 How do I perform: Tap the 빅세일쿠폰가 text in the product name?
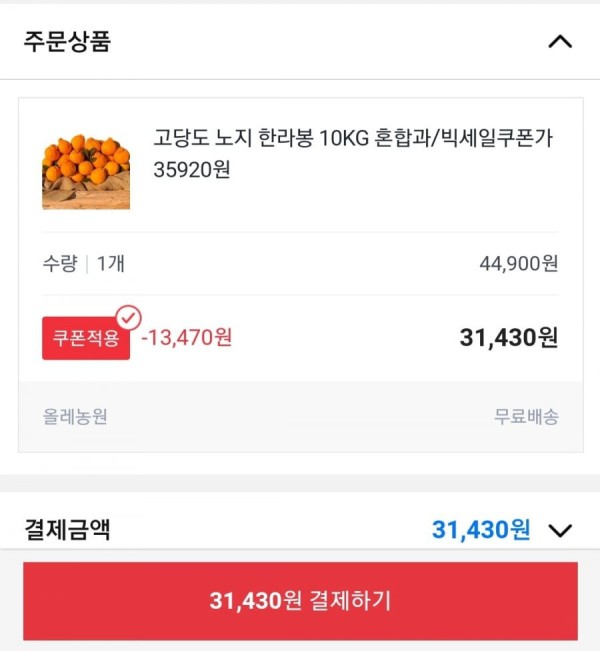496,138
